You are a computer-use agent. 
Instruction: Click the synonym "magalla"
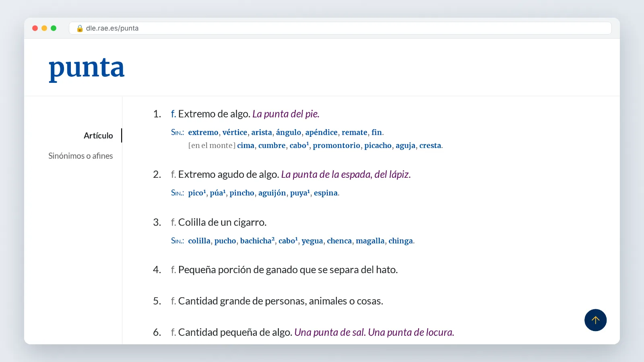[x=370, y=241]
